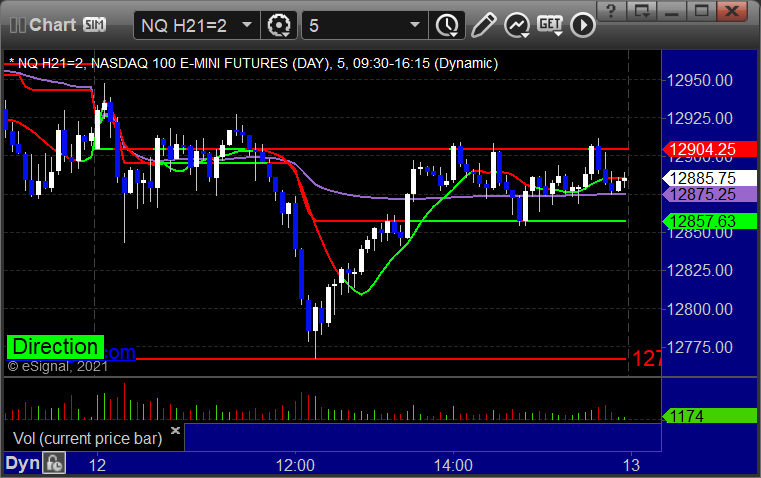Maximize the Chart window
Viewport: 761px width, 478px height.
tap(701, 11)
